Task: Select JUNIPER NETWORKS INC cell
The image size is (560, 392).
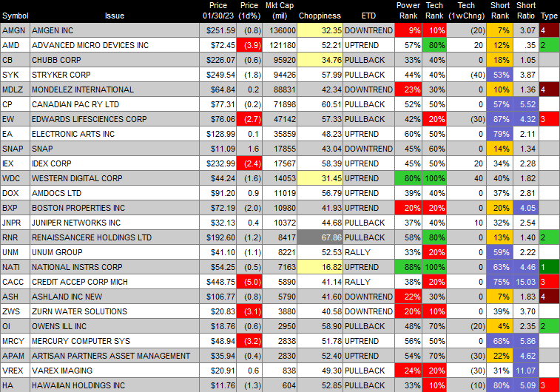Action: pyautogui.click(x=115, y=223)
